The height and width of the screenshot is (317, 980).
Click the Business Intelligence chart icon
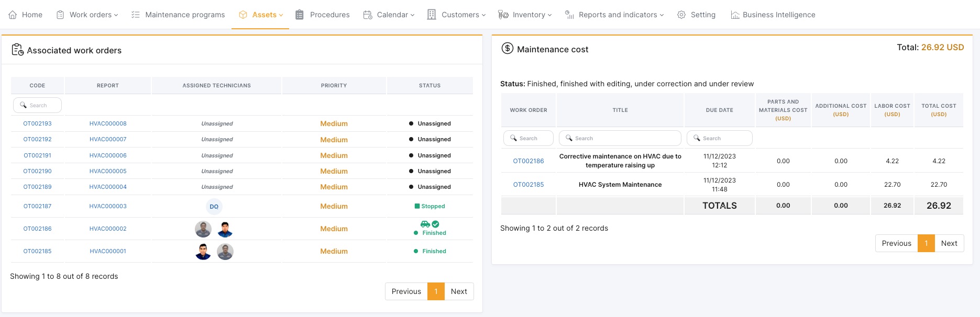[735, 15]
